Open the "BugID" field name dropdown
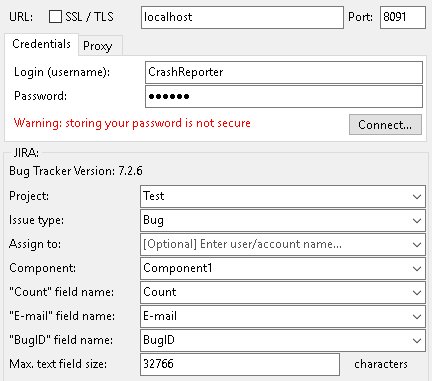This screenshot has height=381, width=432. point(283,340)
